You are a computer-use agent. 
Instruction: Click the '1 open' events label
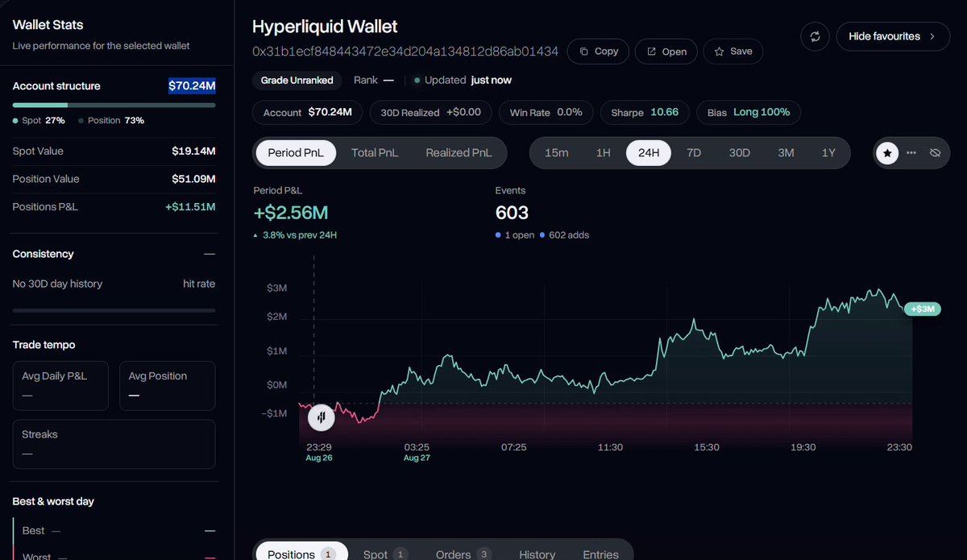(515, 235)
